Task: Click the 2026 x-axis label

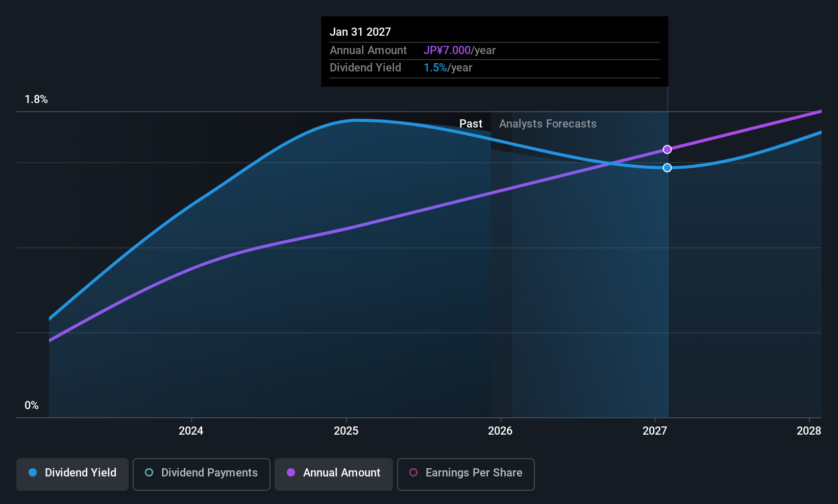Action: [500, 431]
